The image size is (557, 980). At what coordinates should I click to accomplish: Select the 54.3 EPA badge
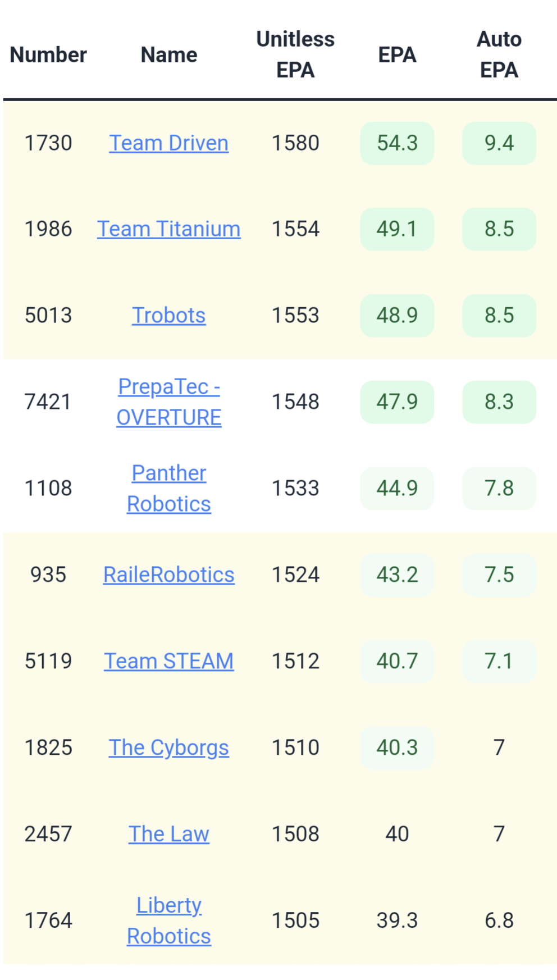coord(397,143)
